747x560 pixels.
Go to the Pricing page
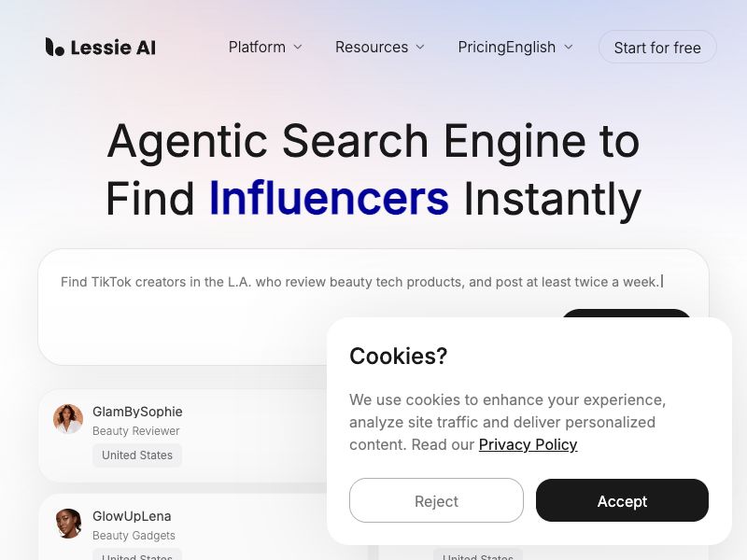pos(482,47)
